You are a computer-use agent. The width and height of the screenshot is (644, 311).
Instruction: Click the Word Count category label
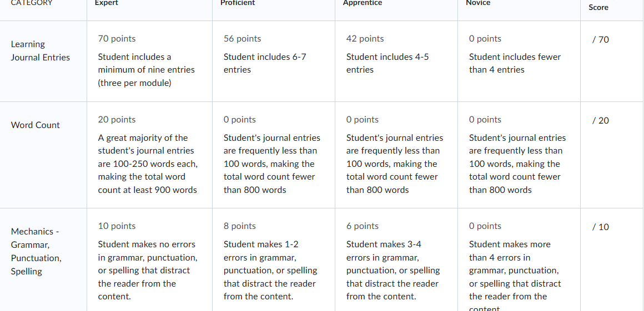click(x=36, y=125)
